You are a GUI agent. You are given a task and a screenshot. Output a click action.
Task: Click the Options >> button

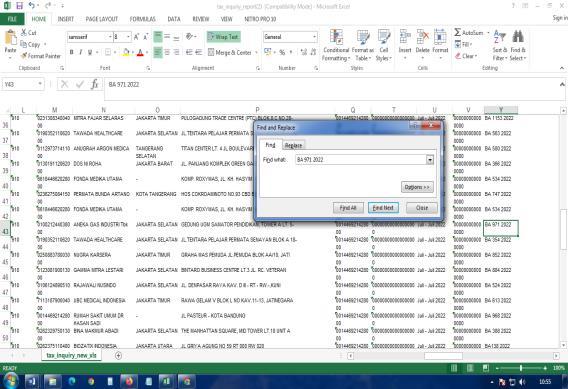417,187
